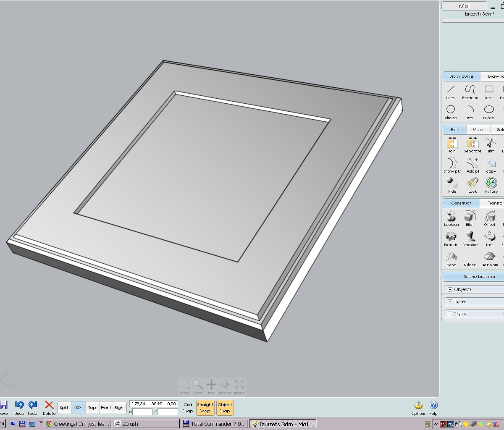Open the View palette tab

tap(478, 129)
